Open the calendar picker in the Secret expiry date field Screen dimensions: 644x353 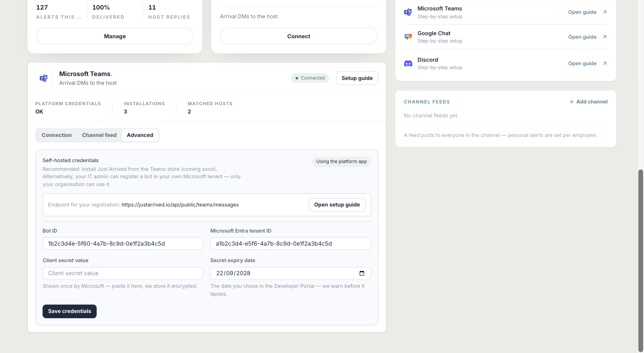362,273
